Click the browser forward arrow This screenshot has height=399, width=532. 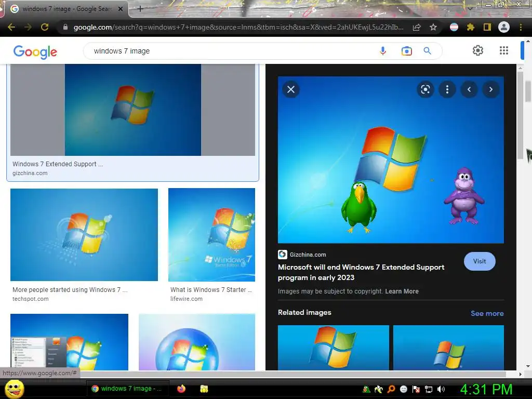(x=28, y=27)
